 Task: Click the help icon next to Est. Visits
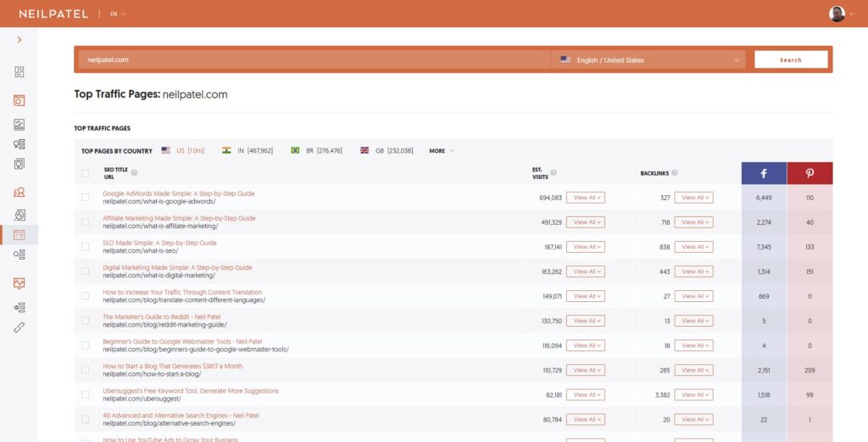pyautogui.click(x=554, y=173)
